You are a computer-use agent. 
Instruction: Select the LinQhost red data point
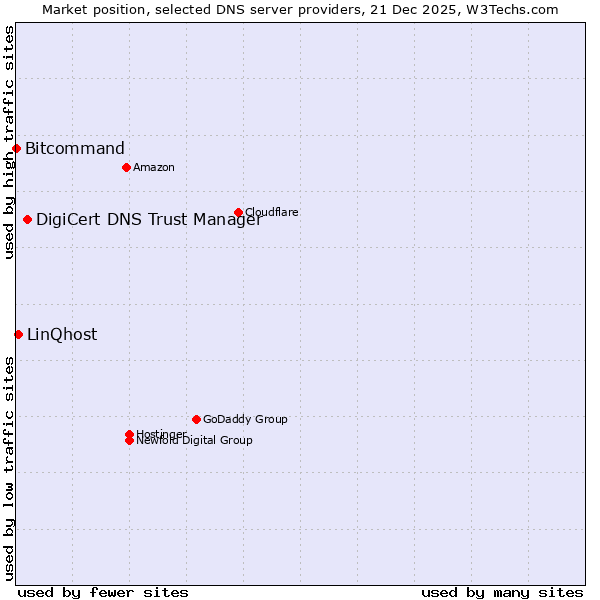pos(19,335)
